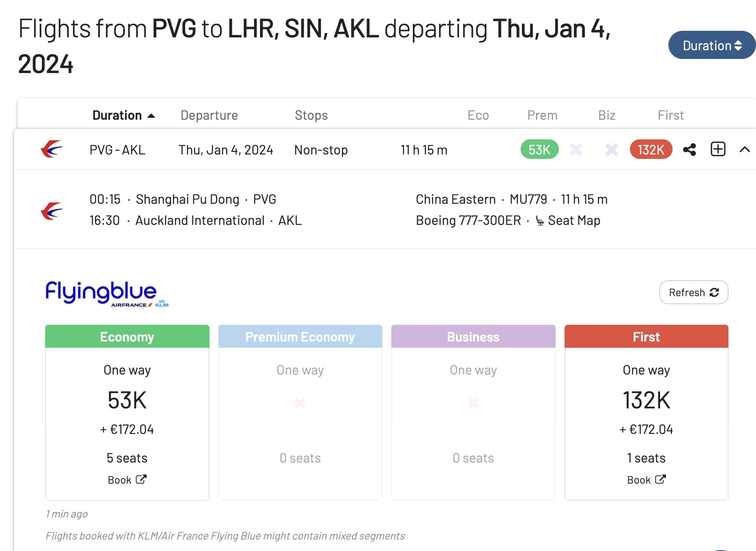The image size is (756, 551).
Task: Share the PVG-AKL flight
Action: [690, 150]
